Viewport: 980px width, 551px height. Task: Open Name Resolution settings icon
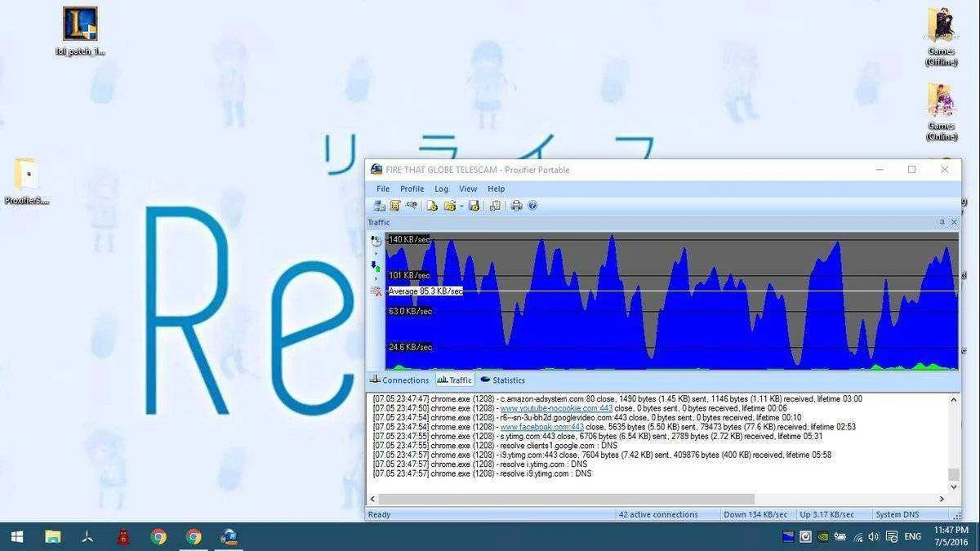412,206
